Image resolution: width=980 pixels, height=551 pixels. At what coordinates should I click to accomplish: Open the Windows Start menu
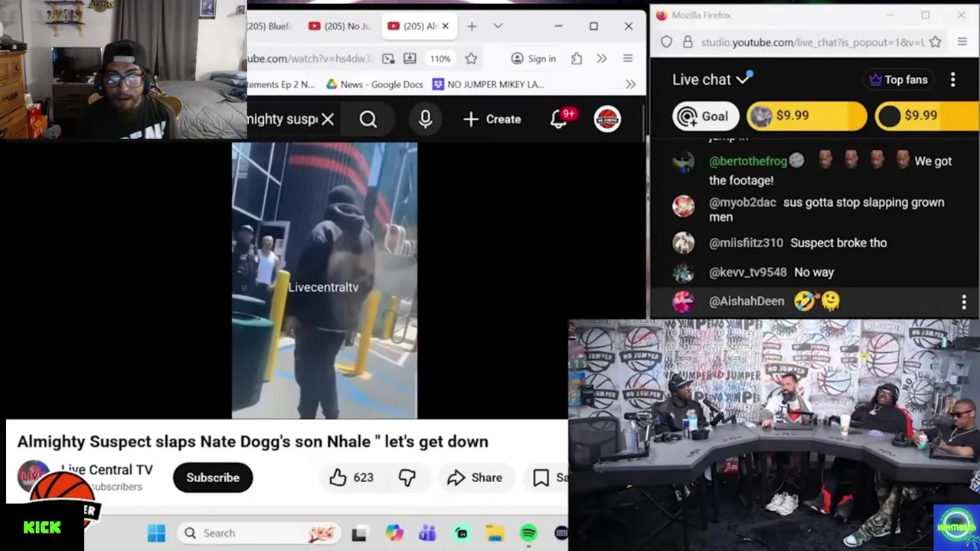(x=156, y=533)
